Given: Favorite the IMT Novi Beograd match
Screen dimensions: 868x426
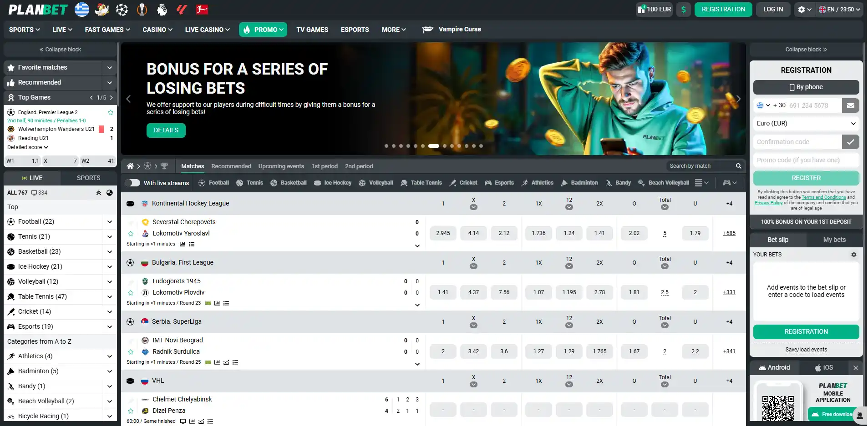Looking at the screenshot, I should (x=131, y=352).
